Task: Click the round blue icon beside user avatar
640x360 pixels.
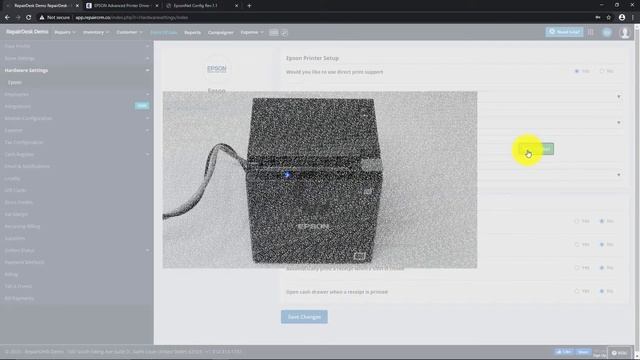Action: 607,32
